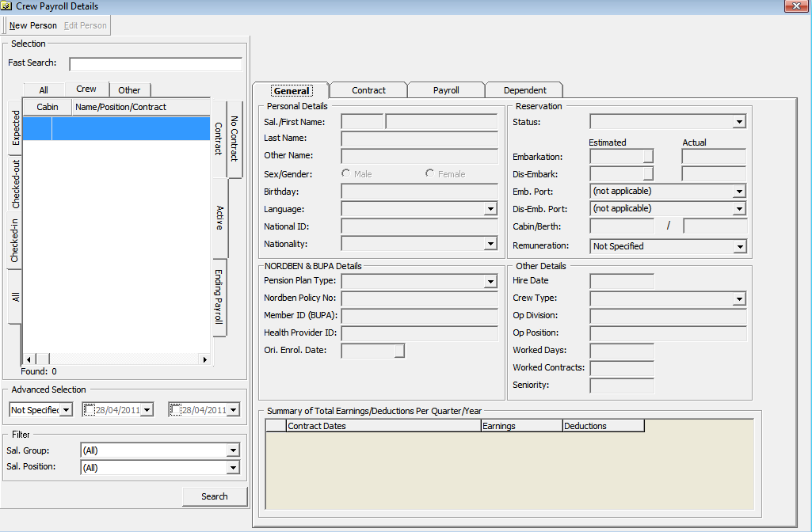Image resolution: width=812 pixels, height=532 pixels.
Task: Click the Hire Date field
Action: (622, 282)
